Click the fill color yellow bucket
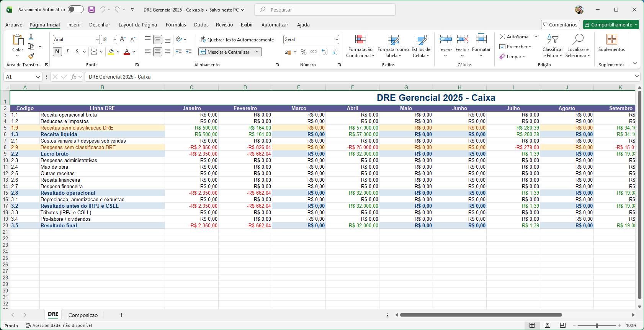 (x=111, y=52)
